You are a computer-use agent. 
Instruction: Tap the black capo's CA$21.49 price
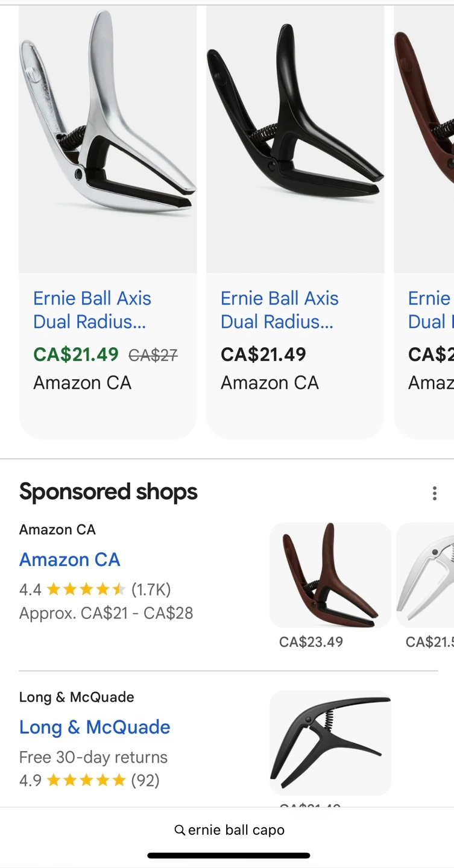(x=263, y=354)
